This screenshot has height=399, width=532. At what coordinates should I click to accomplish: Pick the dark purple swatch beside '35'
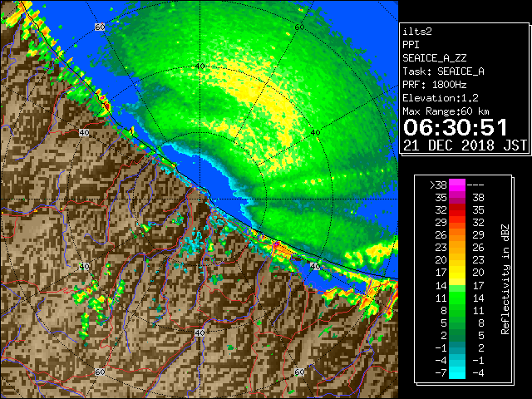(x=457, y=198)
